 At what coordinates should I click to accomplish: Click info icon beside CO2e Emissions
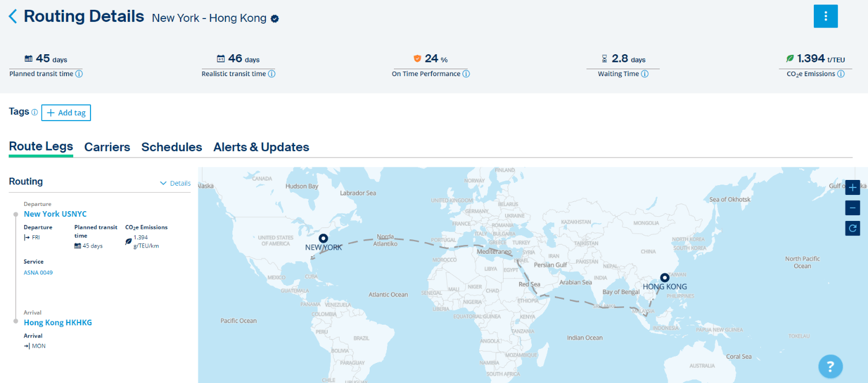[x=841, y=74]
